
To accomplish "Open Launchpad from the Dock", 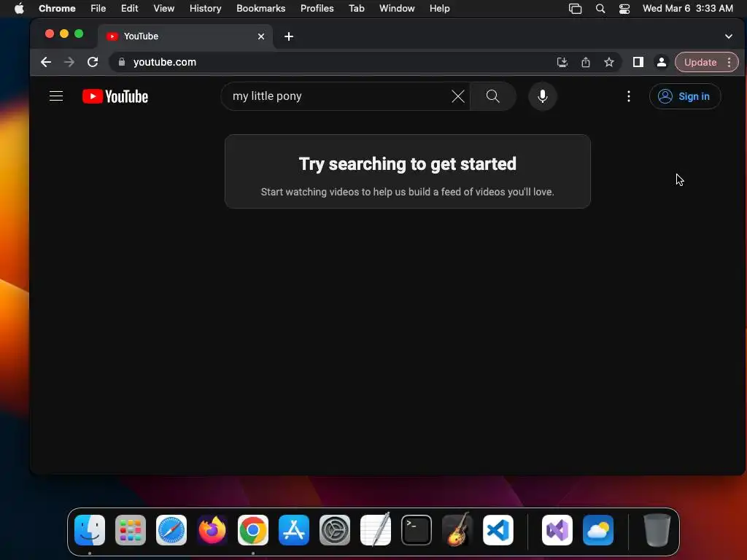I will tap(131, 530).
